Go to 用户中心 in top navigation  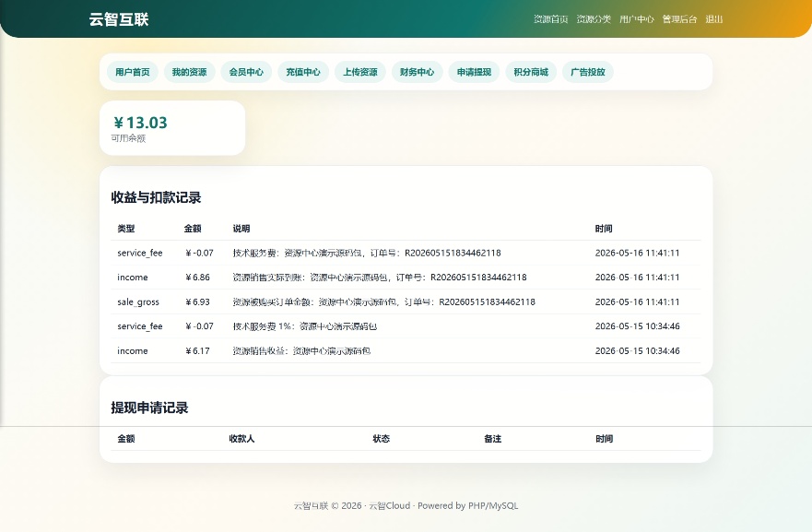pos(637,19)
